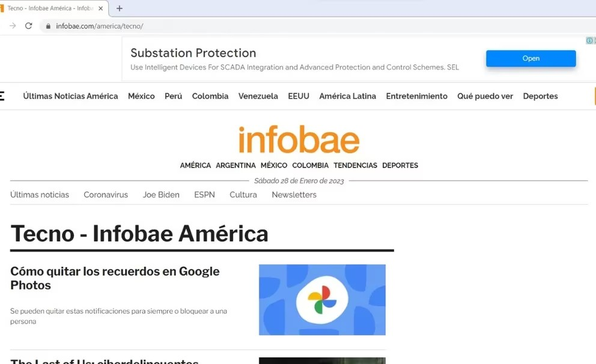Screen dimensions: 596x364
Task: Reload the infobae page
Action: (28, 26)
